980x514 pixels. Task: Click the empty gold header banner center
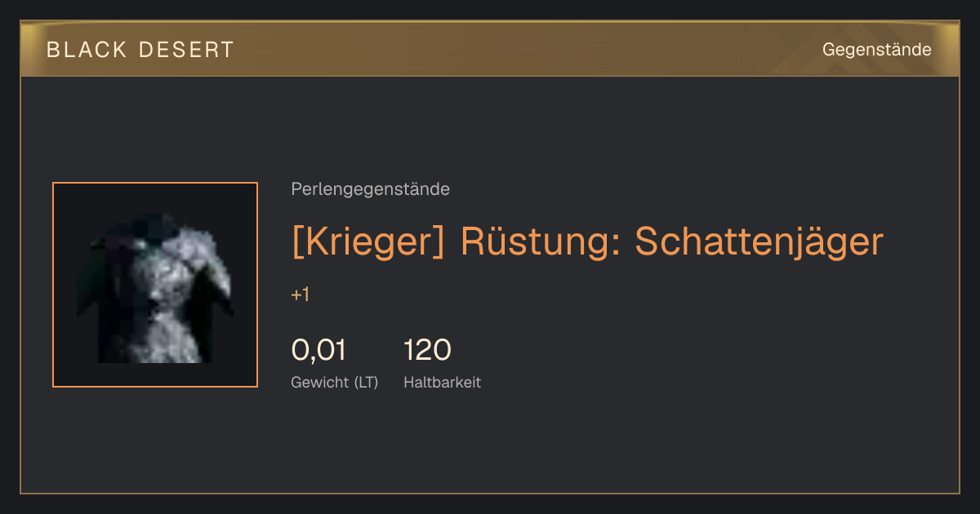click(x=523, y=50)
